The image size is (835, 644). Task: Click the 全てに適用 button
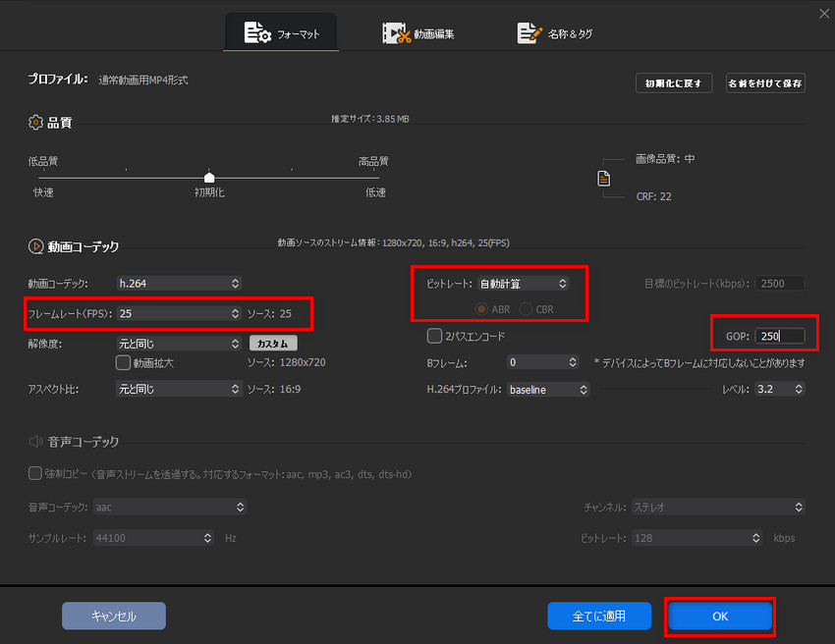click(599, 617)
